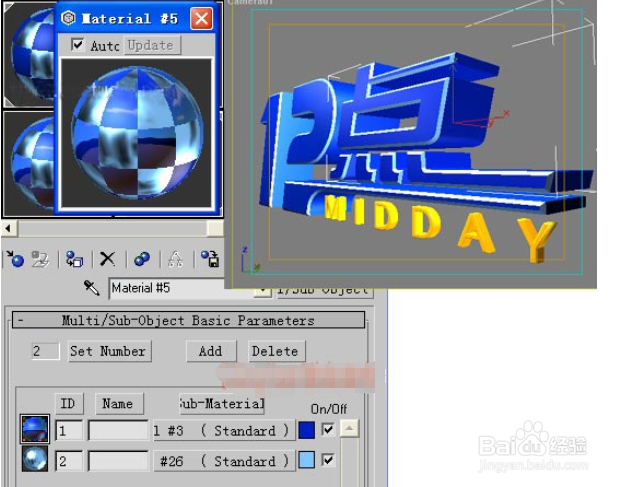
Task: Click the ID field showing 2
Action: [x=69, y=461]
